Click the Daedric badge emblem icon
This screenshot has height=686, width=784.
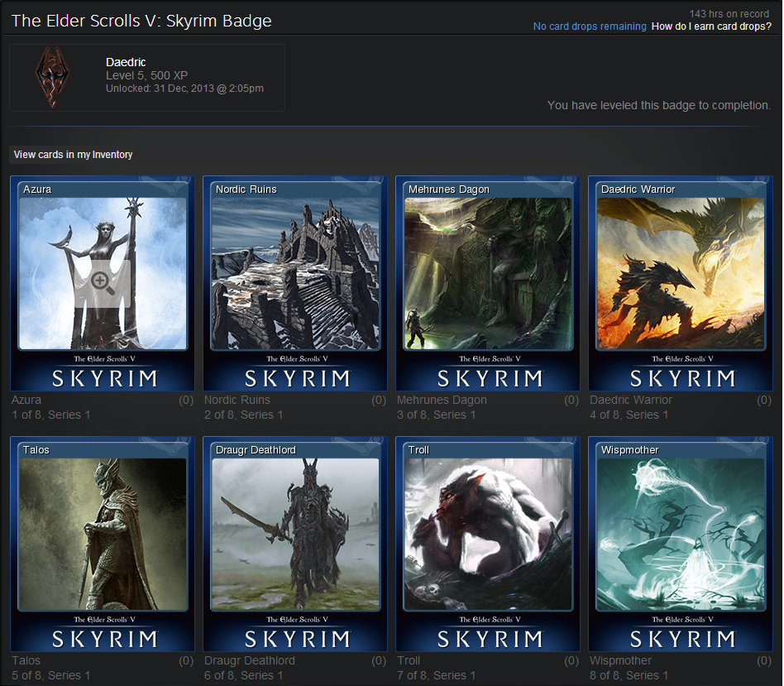tap(52, 78)
